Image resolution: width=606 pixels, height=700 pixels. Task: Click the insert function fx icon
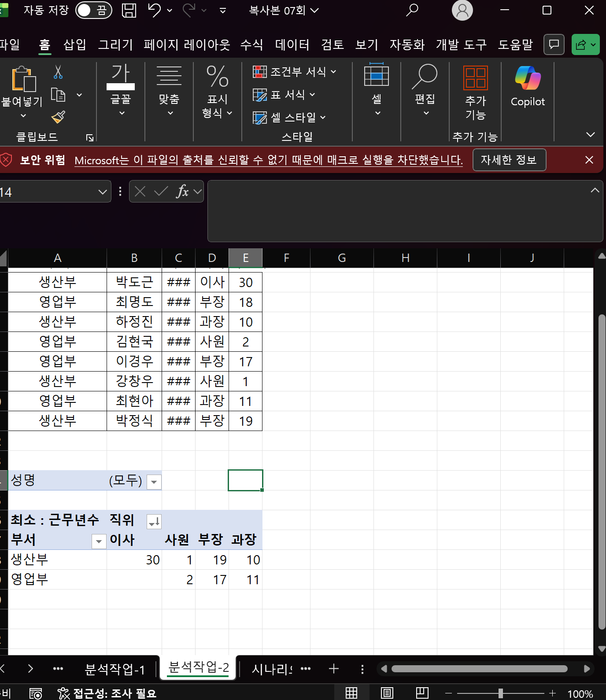(x=182, y=192)
